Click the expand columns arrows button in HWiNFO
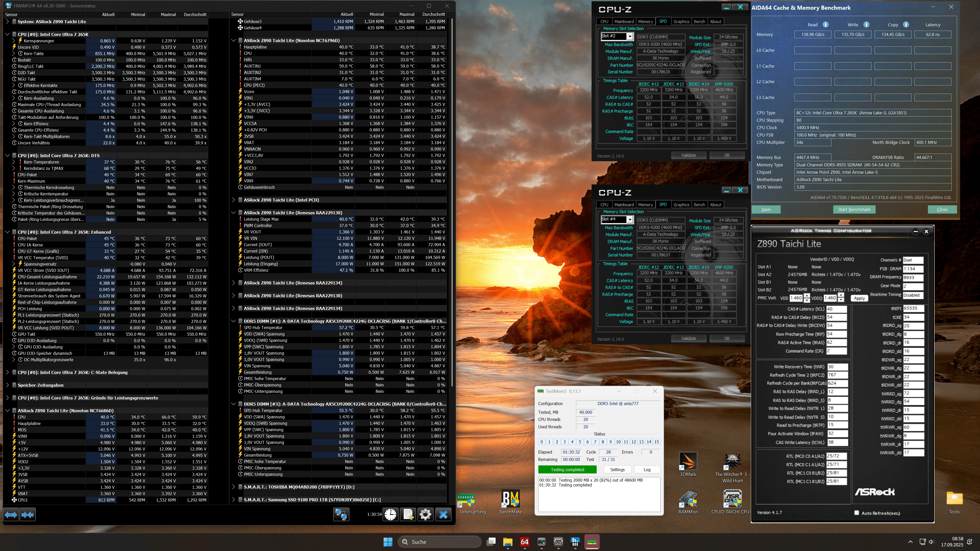The width and height of the screenshot is (980, 551). 11,515
